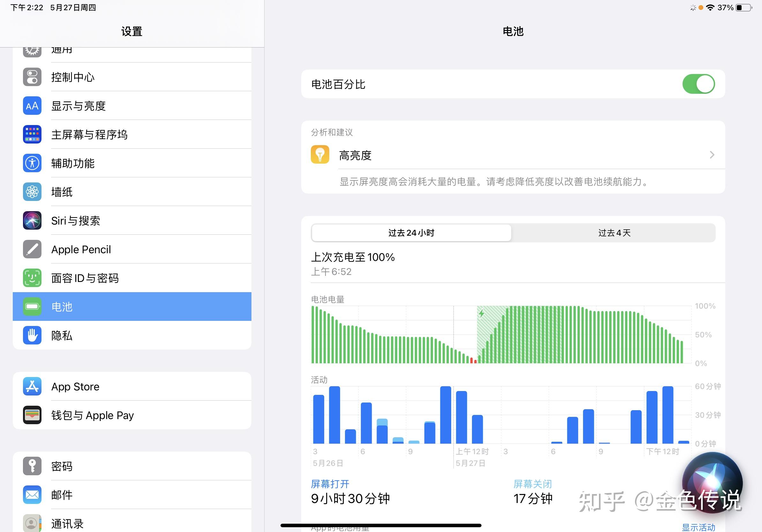Open 辅助功能 settings
The image size is (762, 532).
point(132,163)
